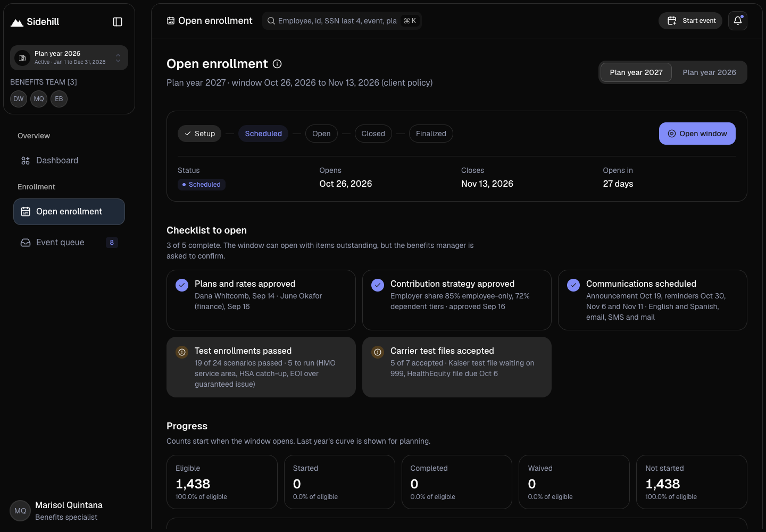Click the Opens in 27 days value
766x532 pixels.
click(x=618, y=184)
